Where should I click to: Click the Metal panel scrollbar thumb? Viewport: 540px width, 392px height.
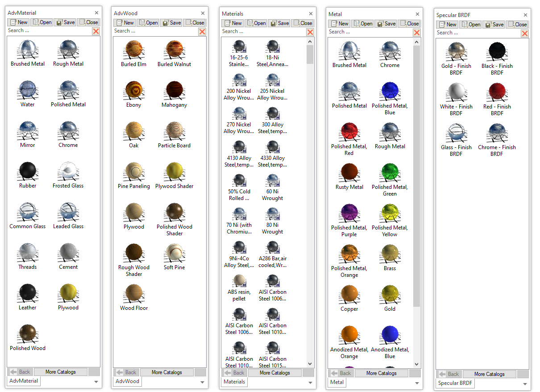pyautogui.click(x=417, y=176)
